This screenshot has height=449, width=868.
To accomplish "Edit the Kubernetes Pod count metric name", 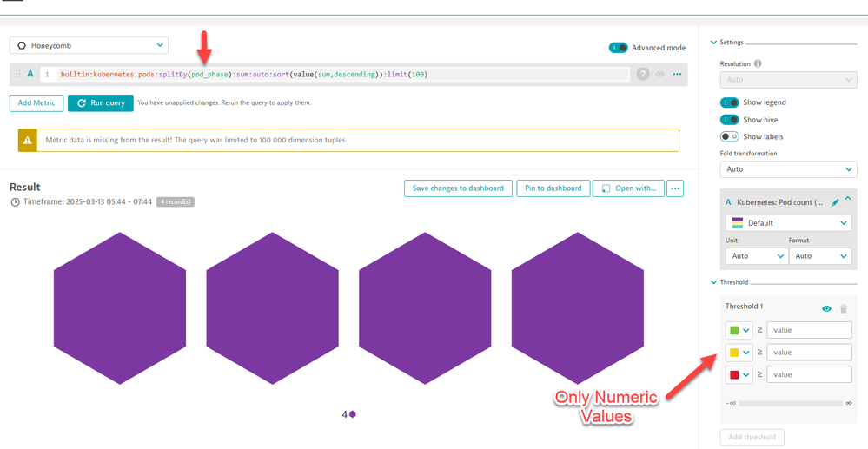I will coord(835,202).
